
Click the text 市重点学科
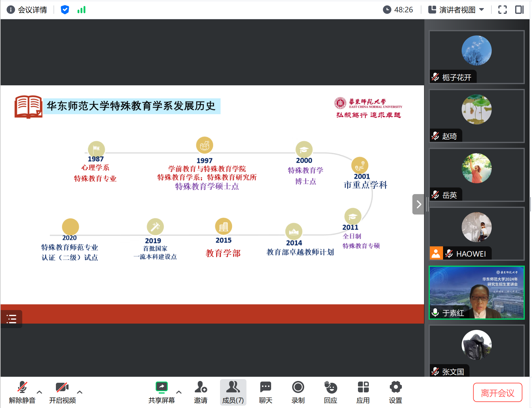click(x=365, y=185)
